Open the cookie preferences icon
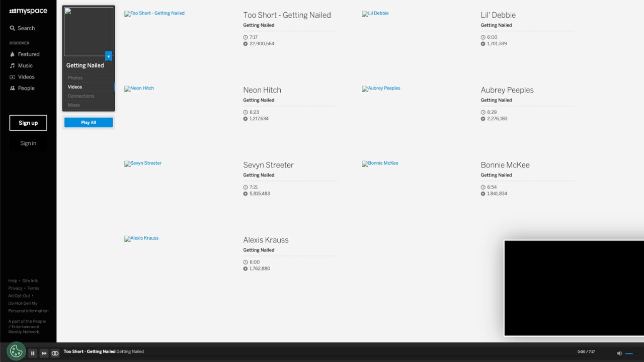This screenshot has height=362, width=644. [16, 351]
